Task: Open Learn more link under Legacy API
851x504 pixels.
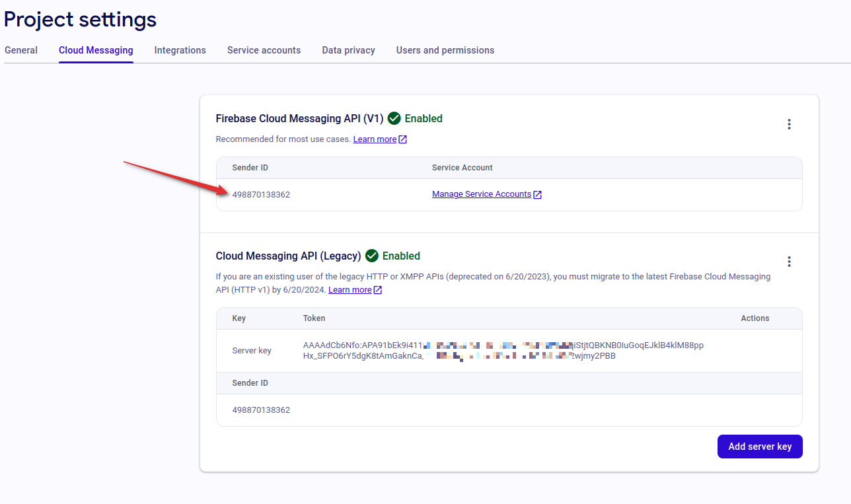Action: tap(350, 290)
